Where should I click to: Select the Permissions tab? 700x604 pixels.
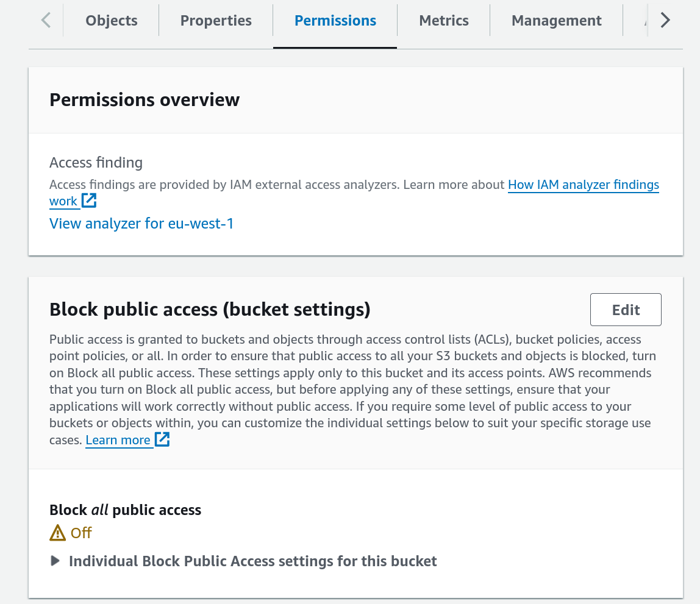tap(335, 20)
